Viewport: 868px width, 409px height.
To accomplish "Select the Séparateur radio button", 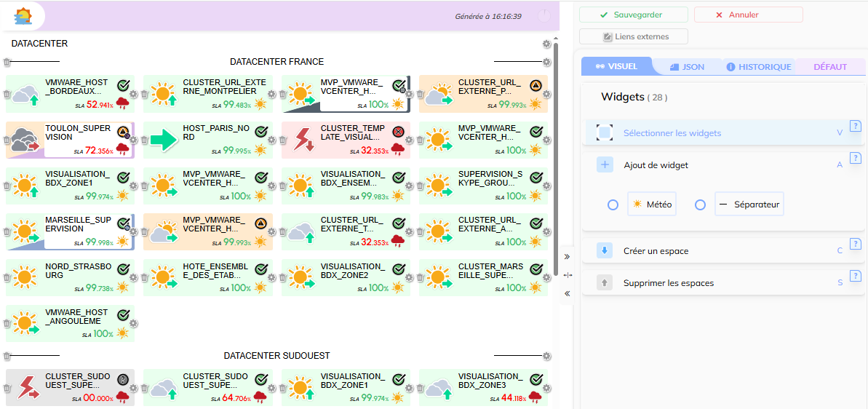I will click(700, 205).
